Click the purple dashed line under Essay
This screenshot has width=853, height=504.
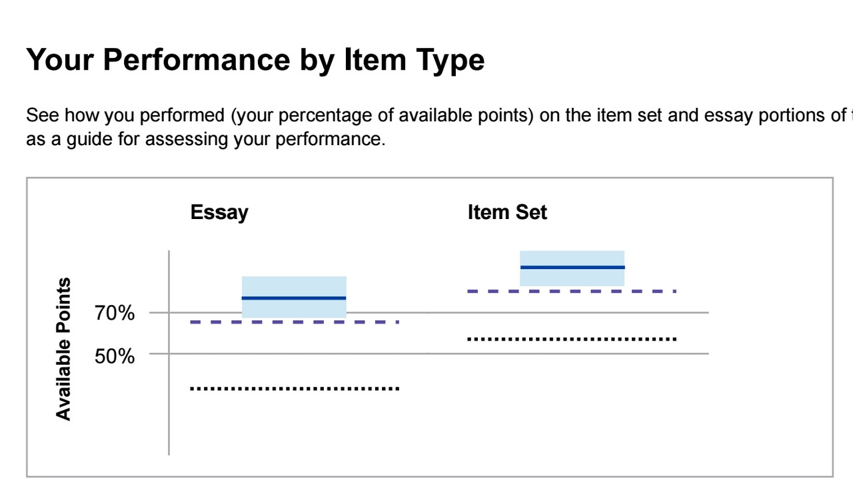click(295, 322)
